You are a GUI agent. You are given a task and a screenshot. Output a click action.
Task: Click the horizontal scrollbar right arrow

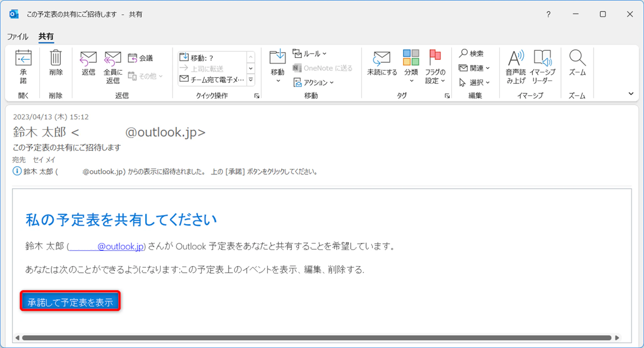click(617, 338)
